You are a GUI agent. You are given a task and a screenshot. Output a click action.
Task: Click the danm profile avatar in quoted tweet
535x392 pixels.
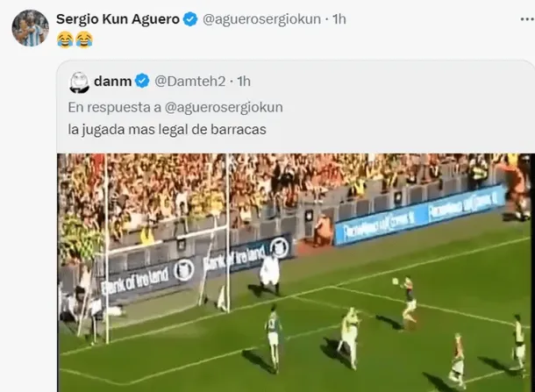(79, 82)
